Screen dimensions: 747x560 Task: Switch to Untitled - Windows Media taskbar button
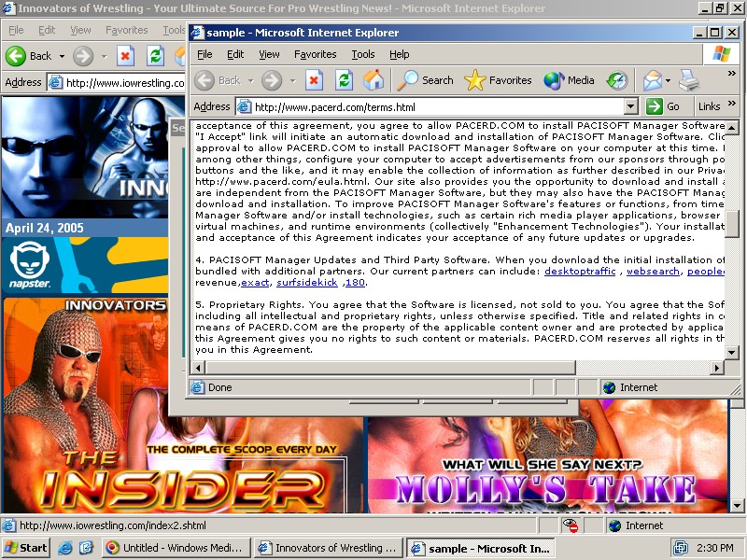(175, 548)
